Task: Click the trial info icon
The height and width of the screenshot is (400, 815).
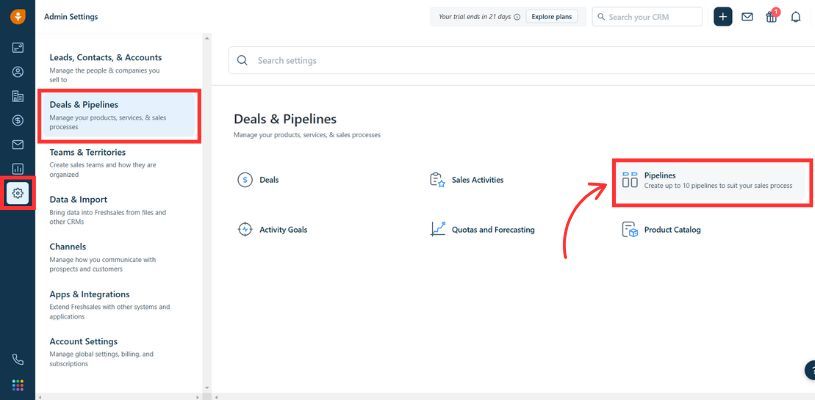Action: click(517, 17)
